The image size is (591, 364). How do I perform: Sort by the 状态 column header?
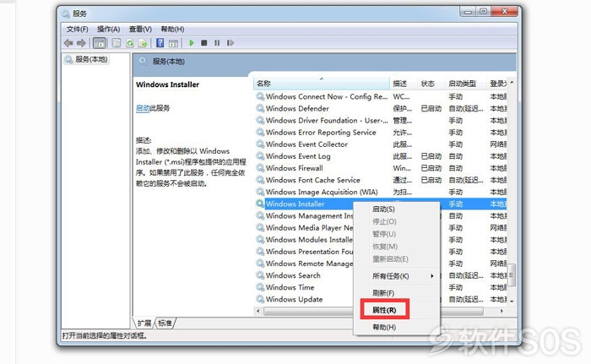(431, 84)
